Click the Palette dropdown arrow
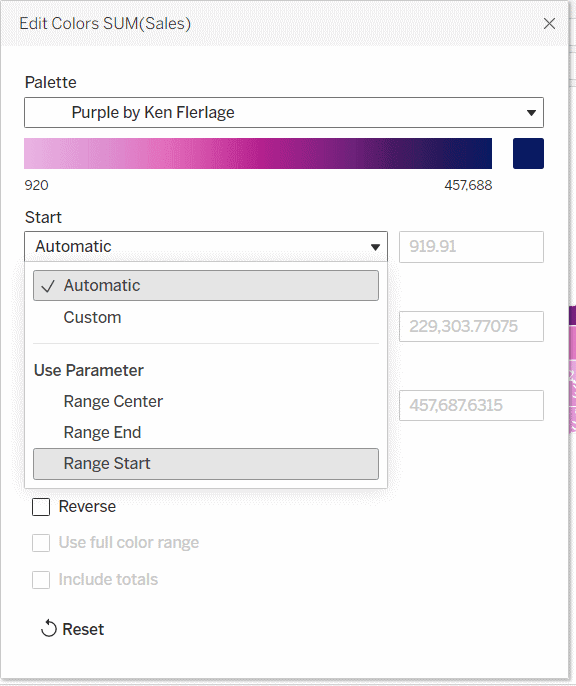The image size is (576, 686). [531, 113]
